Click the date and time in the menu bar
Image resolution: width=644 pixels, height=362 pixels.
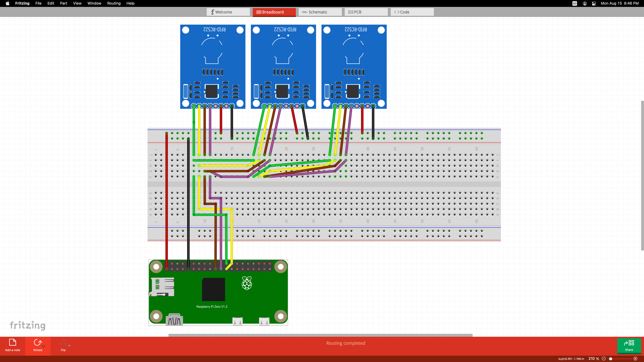[620, 3]
